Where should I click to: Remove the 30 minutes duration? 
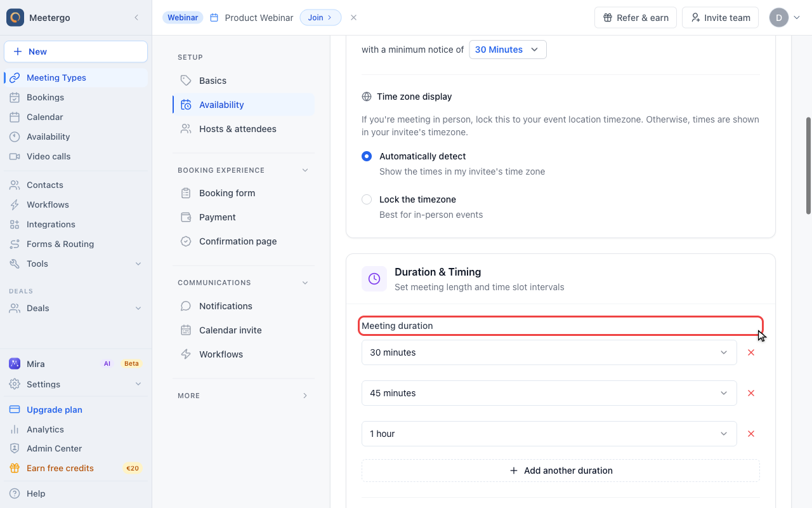751,352
